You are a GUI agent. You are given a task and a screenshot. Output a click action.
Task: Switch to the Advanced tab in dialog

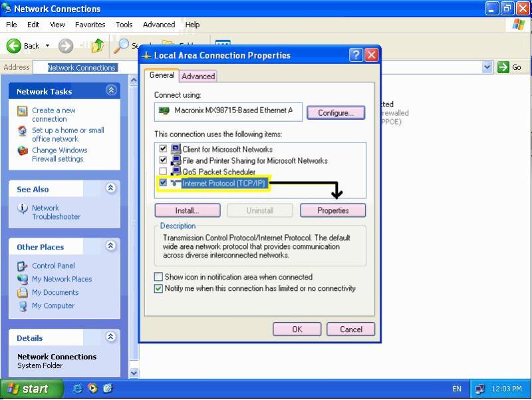(198, 76)
